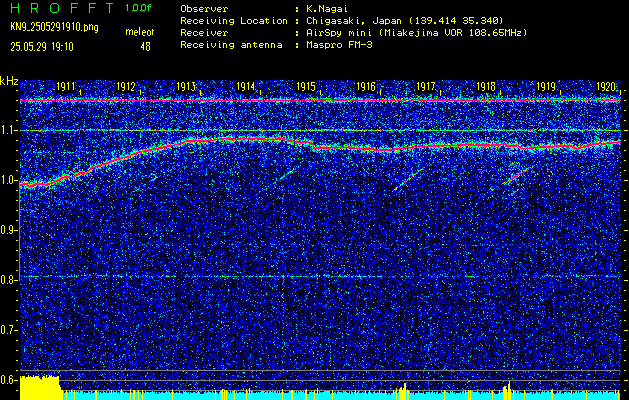Click the 1912 time marker
Image resolution: width=629 pixels, height=400 pixels.
126,87
